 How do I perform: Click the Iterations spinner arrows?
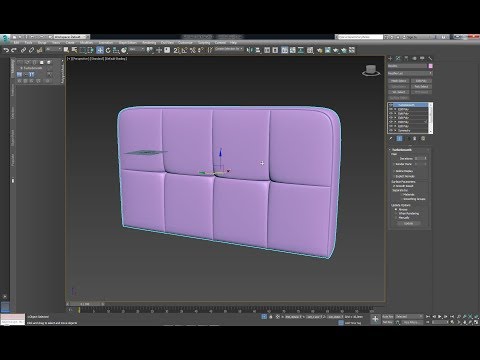426,159
